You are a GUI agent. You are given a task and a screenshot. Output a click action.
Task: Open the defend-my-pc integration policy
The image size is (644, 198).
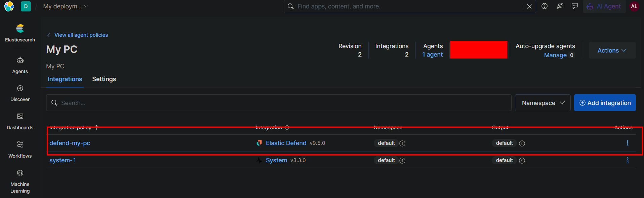click(x=70, y=143)
